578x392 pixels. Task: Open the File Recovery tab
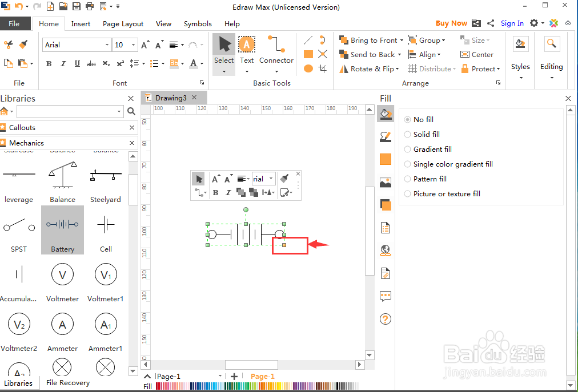68,383
